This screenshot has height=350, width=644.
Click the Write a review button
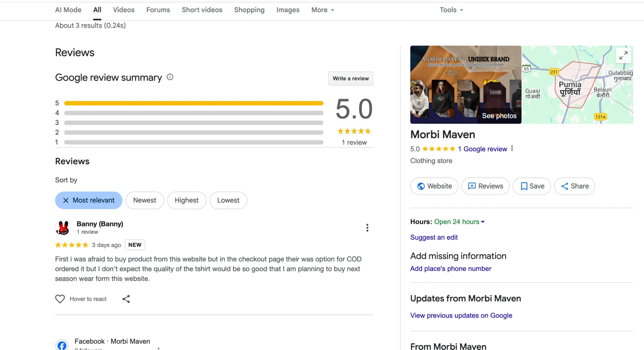(351, 78)
